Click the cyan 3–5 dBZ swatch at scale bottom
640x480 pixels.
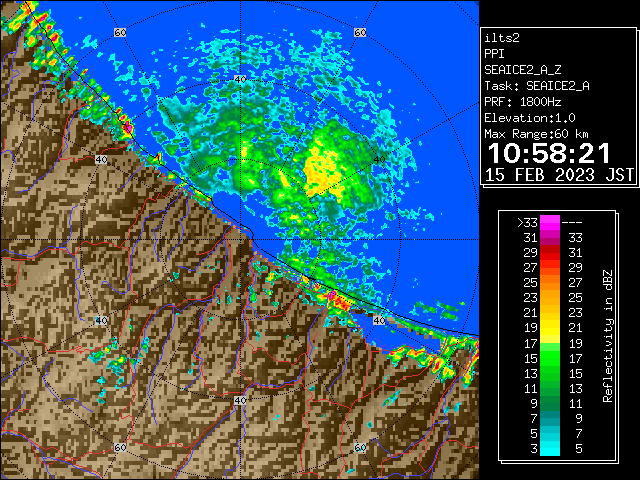coord(550,448)
